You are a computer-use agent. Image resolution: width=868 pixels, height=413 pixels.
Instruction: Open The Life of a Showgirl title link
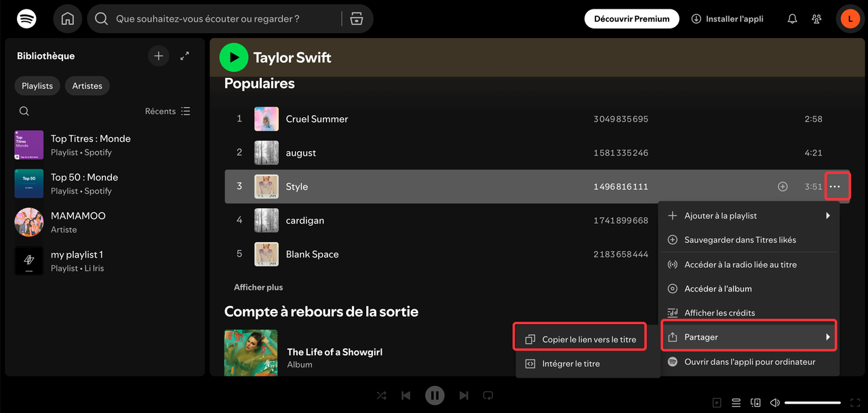coord(335,352)
